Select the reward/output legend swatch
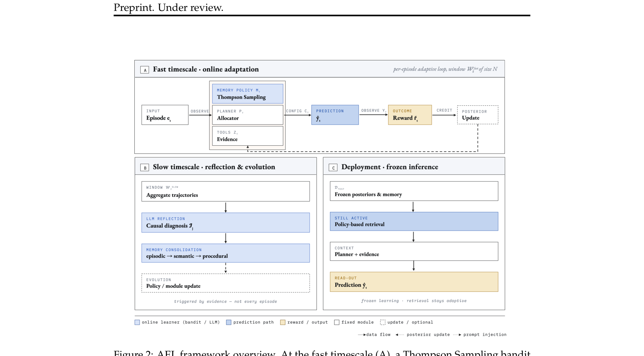The image size is (644, 356). click(283, 322)
